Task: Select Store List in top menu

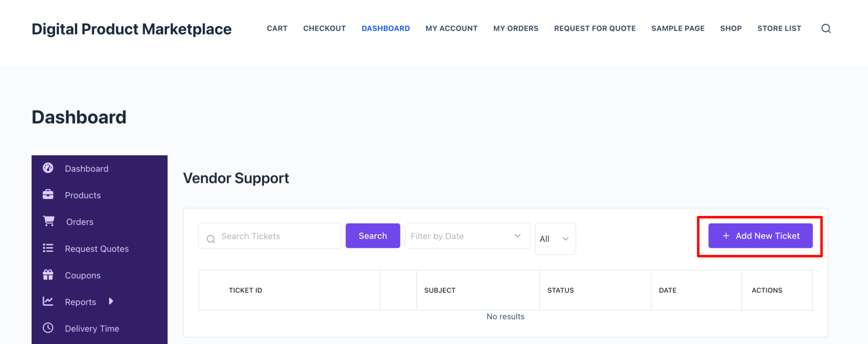Action: click(x=779, y=28)
